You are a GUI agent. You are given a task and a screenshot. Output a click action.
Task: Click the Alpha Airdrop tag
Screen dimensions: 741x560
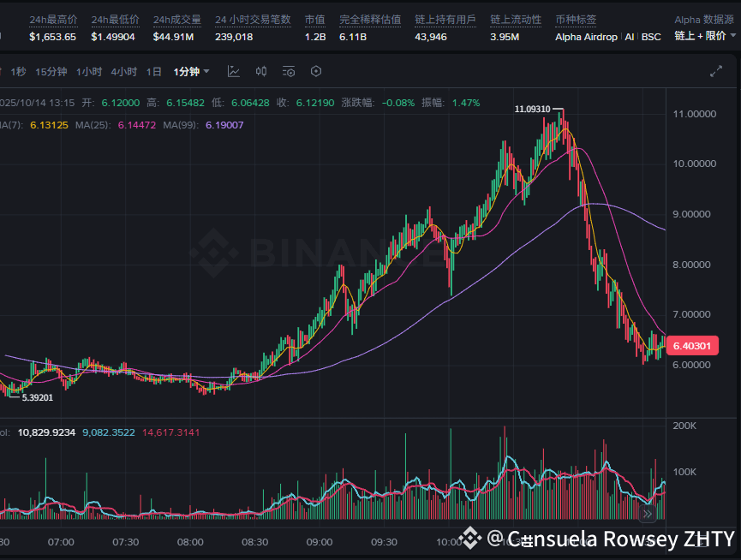pyautogui.click(x=586, y=37)
